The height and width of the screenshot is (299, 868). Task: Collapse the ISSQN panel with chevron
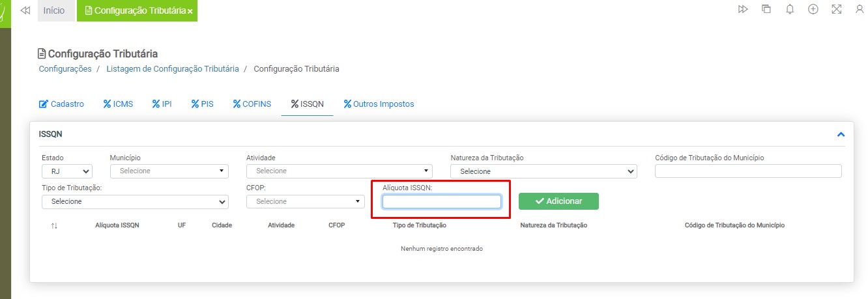point(840,134)
